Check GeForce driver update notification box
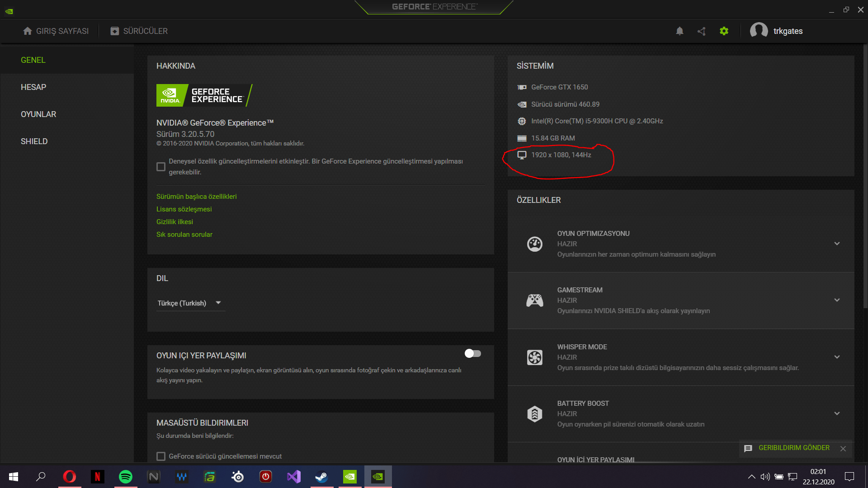Screen dimensions: 868x488 [160, 456]
